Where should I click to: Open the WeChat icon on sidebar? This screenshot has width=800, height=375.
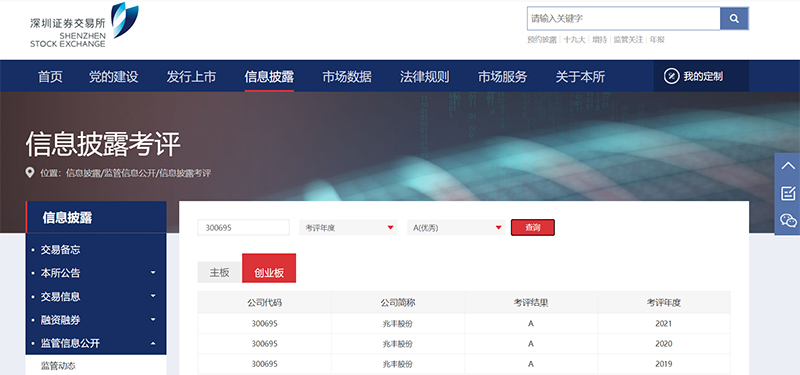coord(788,221)
